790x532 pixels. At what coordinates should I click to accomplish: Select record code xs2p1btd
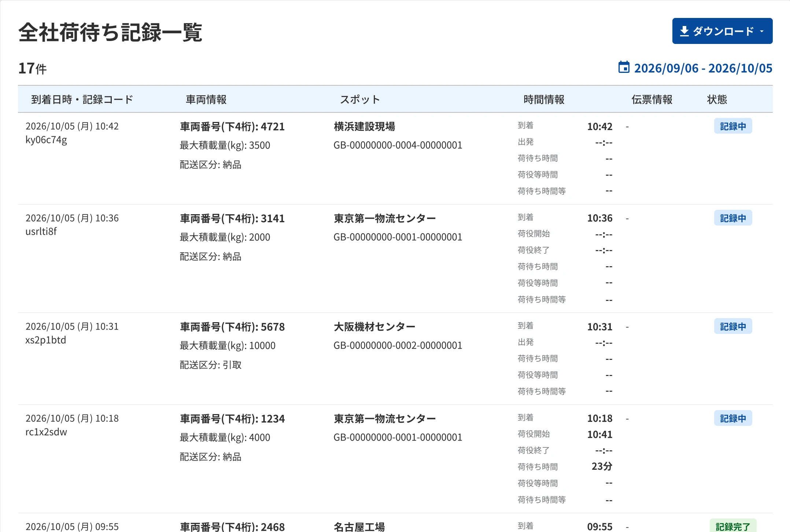[46, 340]
